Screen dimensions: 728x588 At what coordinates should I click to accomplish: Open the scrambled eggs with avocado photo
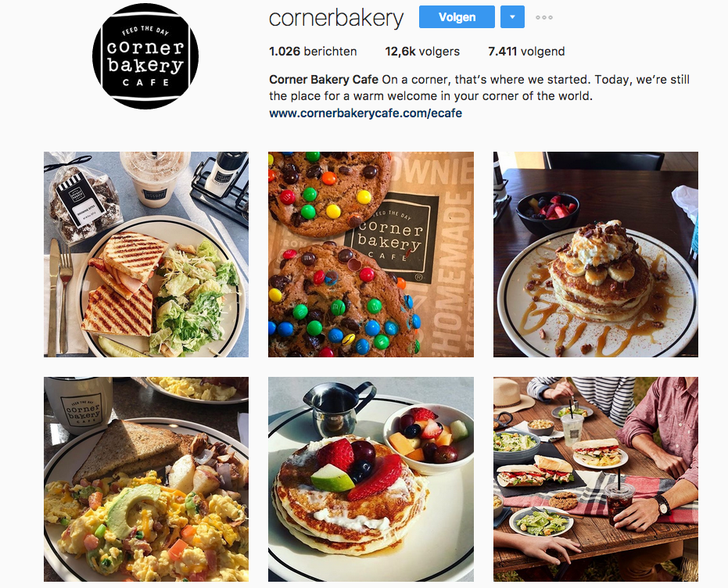(146, 479)
